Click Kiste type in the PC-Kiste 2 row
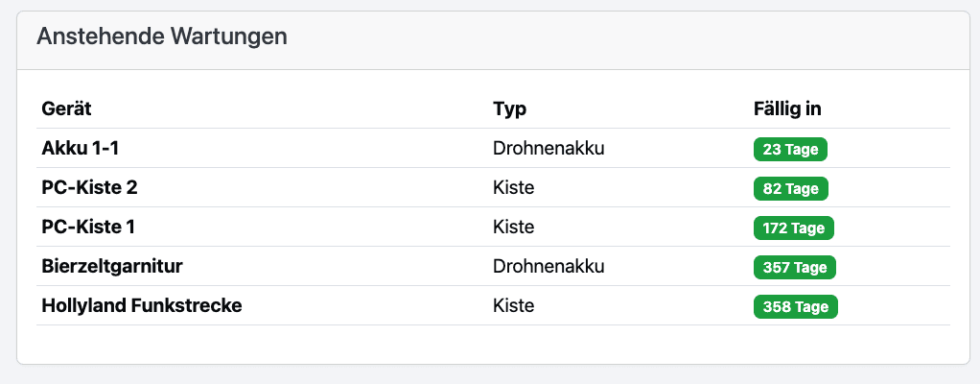The height and width of the screenshot is (384, 980). [513, 188]
